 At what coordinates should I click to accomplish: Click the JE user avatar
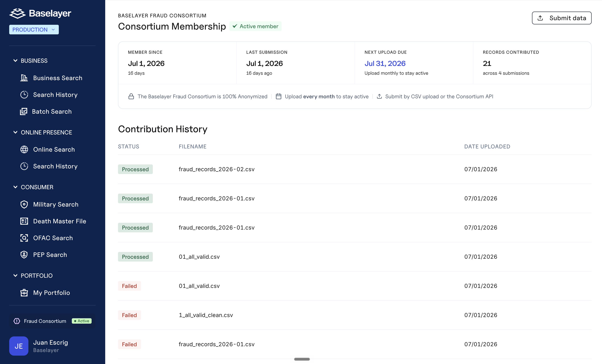(19, 346)
